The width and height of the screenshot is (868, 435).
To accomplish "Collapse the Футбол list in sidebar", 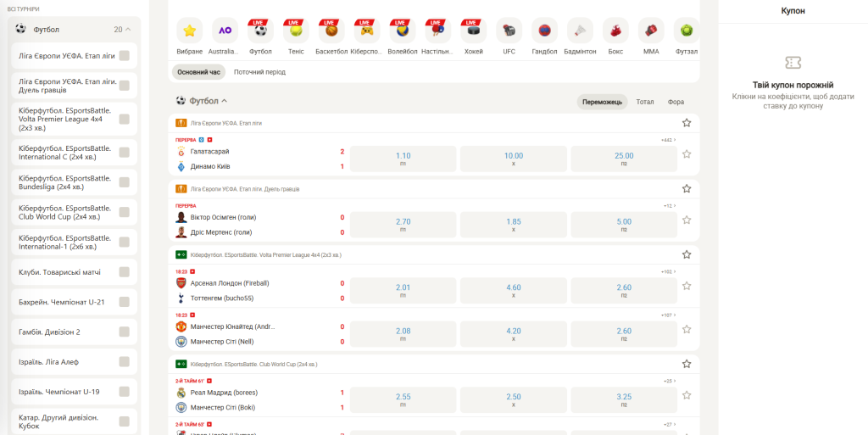I will click(x=128, y=30).
